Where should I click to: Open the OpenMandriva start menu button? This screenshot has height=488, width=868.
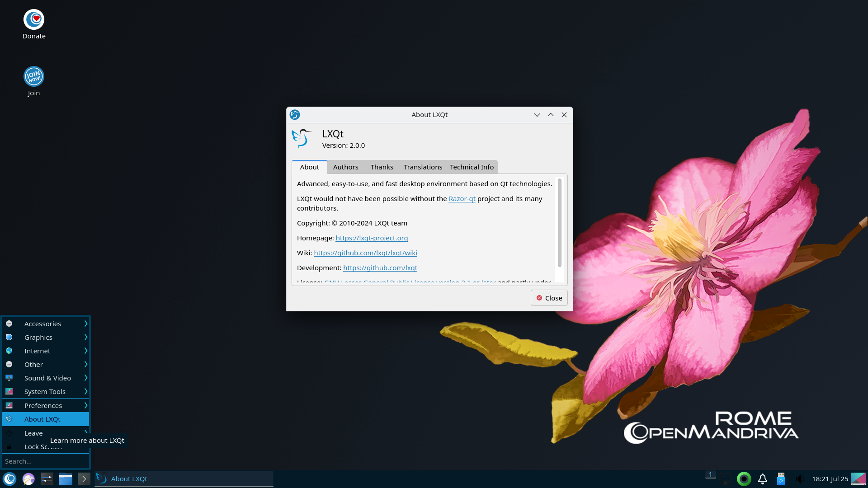pos(10,479)
